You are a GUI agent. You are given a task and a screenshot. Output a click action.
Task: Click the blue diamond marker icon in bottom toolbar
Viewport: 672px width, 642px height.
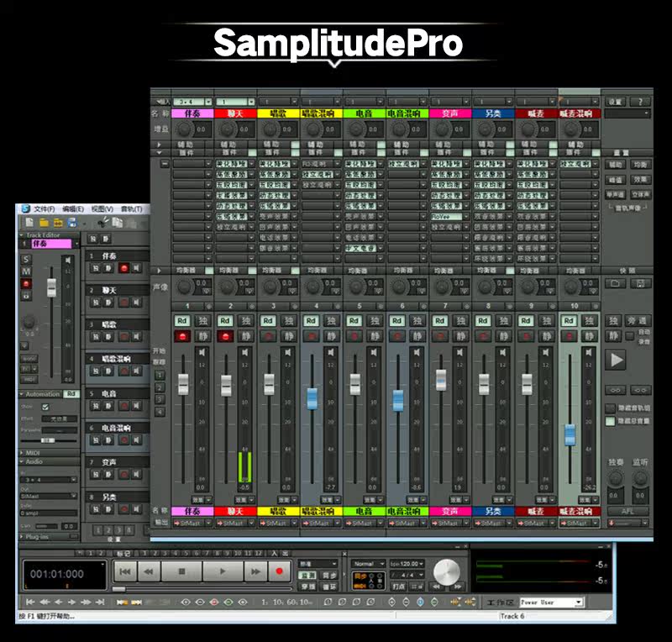tap(421, 603)
